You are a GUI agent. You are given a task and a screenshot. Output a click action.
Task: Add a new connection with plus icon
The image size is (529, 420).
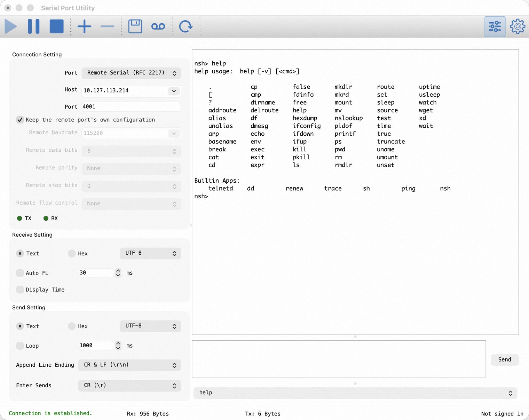point(84,26)
